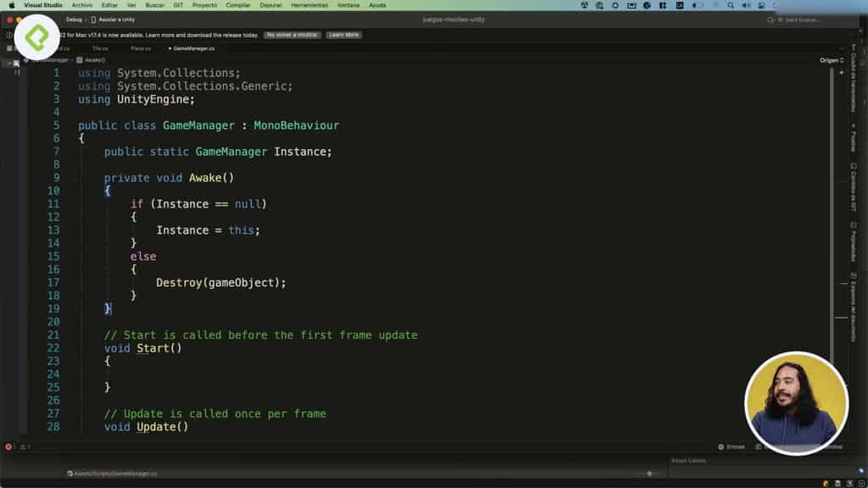Viewport: 868px width, 488px height.
Task: Open the Errores panel
Action: tap(732, 447)
